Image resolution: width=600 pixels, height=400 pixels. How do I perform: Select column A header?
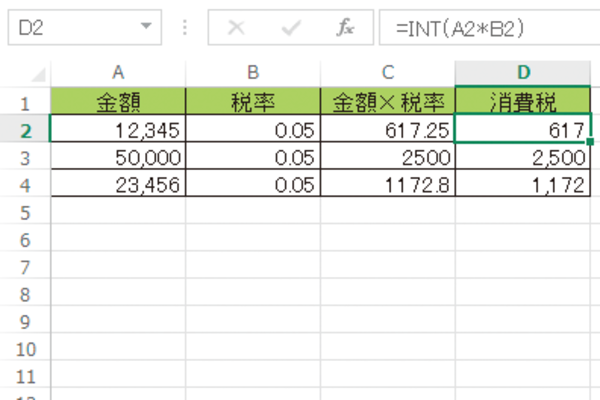[x=118, y=72]
